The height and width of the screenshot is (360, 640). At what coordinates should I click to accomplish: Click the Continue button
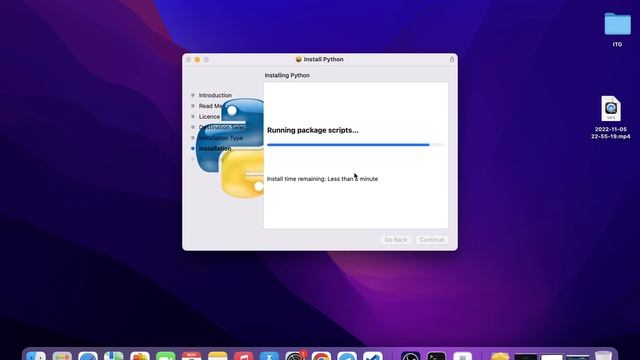tap(431, 240)
